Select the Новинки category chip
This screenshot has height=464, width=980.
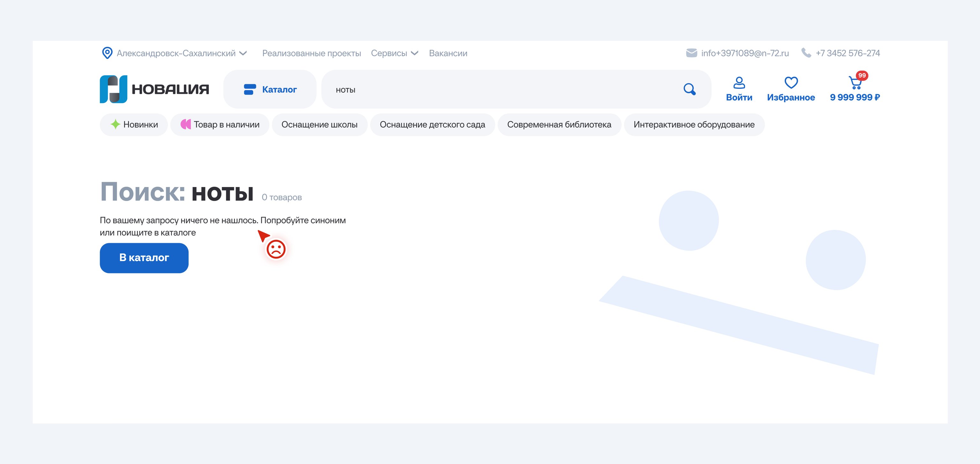tap(134, 124)
